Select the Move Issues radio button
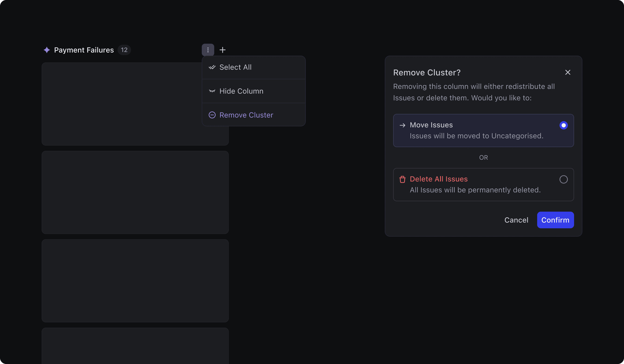Screen dimensions: 624x364 [563, 125]
